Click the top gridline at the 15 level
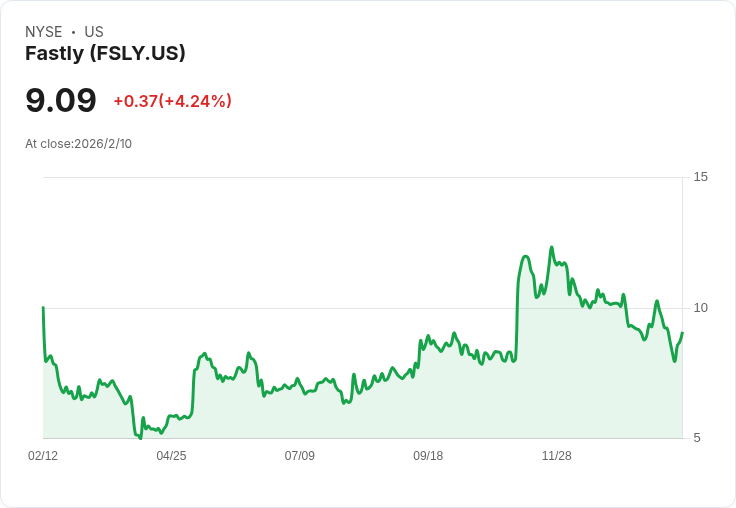This screenshot has height=508, width=736. point(360,177)
